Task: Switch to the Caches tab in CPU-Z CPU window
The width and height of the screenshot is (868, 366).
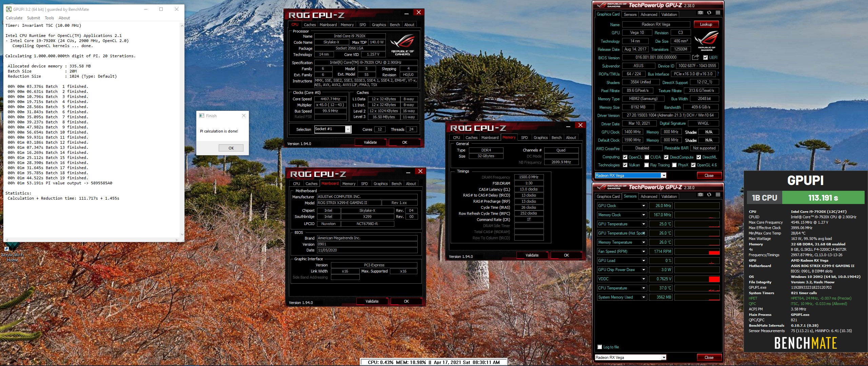Action: (x=310, y=25)
